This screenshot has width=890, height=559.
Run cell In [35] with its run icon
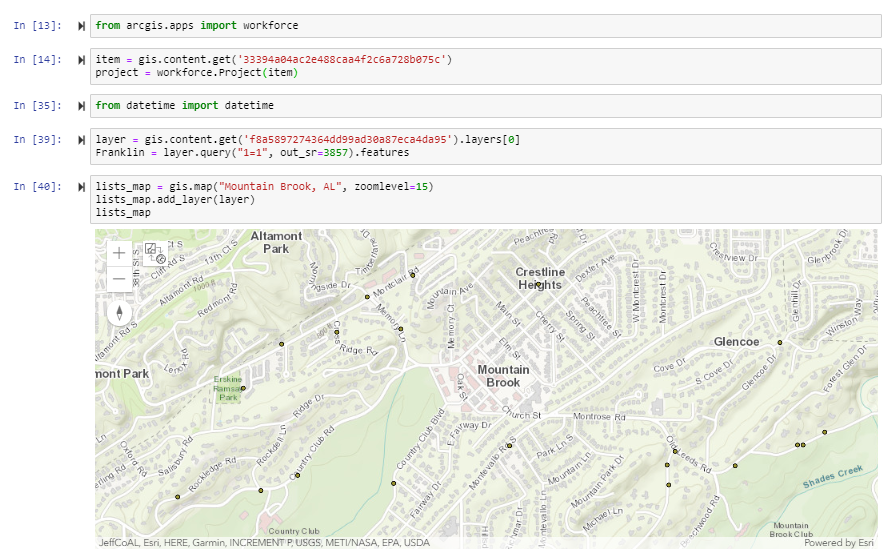pyautogui.click(x=81, y=106)
